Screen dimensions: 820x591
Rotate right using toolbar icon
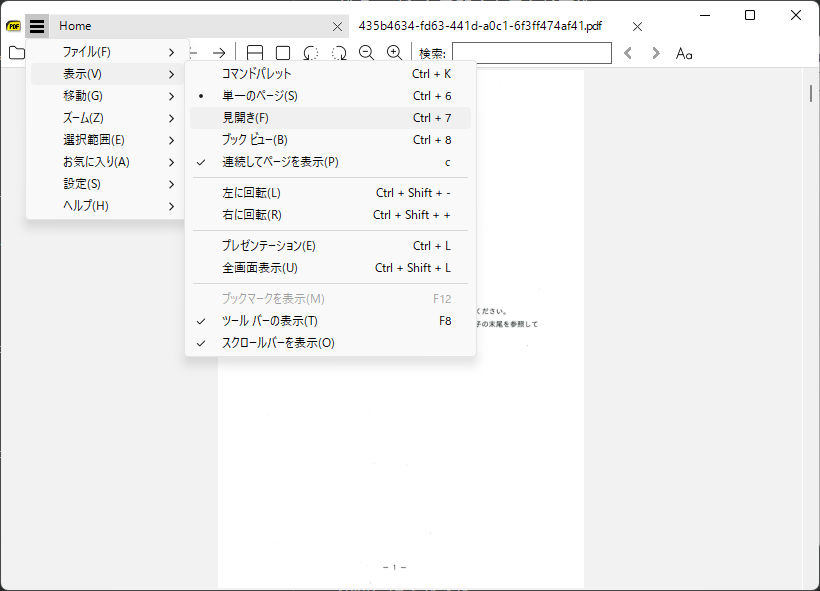point(339,53)
